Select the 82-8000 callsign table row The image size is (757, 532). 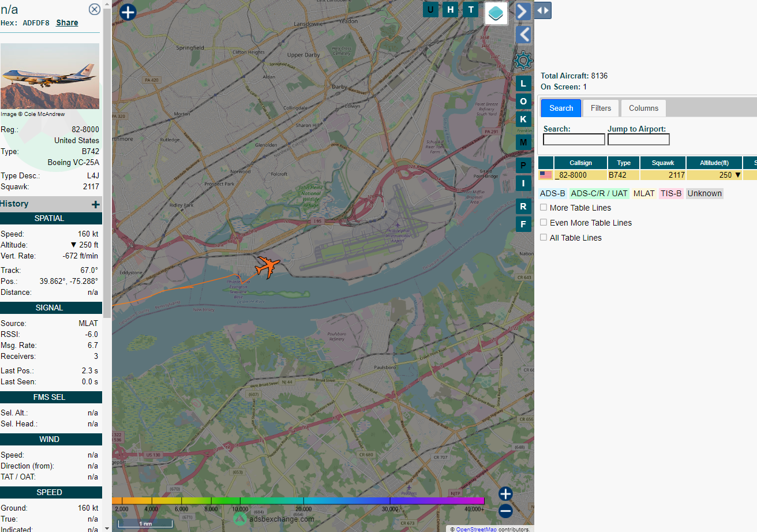647,175
